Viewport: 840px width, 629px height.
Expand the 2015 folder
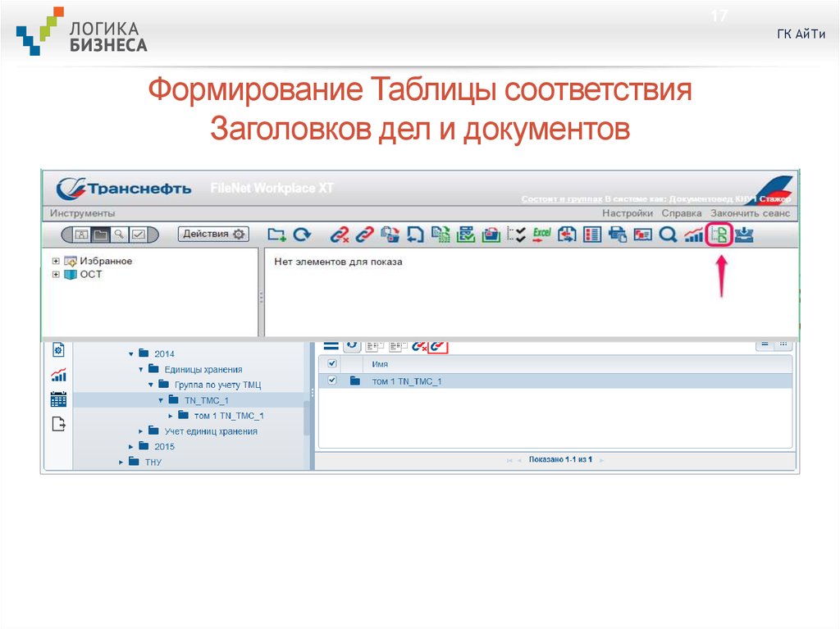click(130, 445)
